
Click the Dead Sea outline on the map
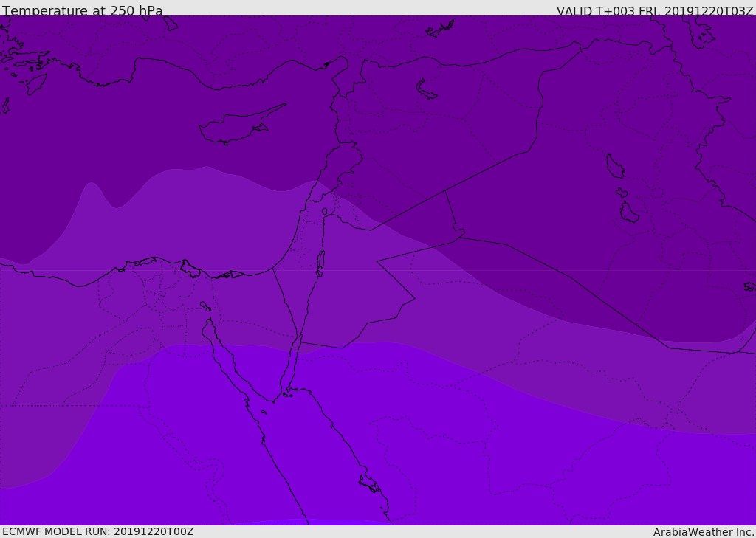coord(320,262)
